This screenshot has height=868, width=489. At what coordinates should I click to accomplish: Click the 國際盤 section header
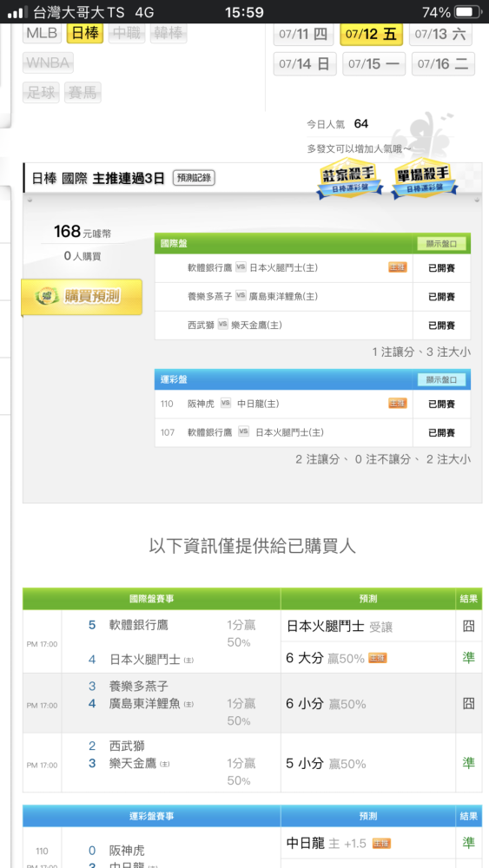pos(313,244)
